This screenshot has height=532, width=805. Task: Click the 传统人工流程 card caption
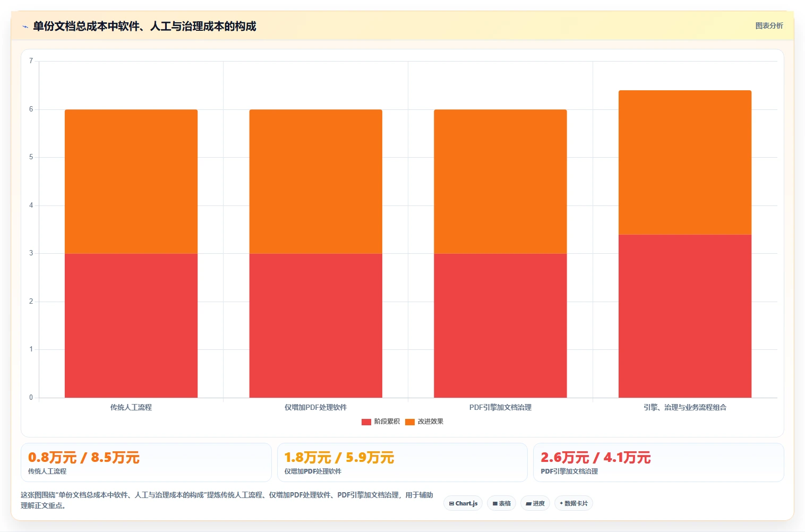[x=47, y=471]
